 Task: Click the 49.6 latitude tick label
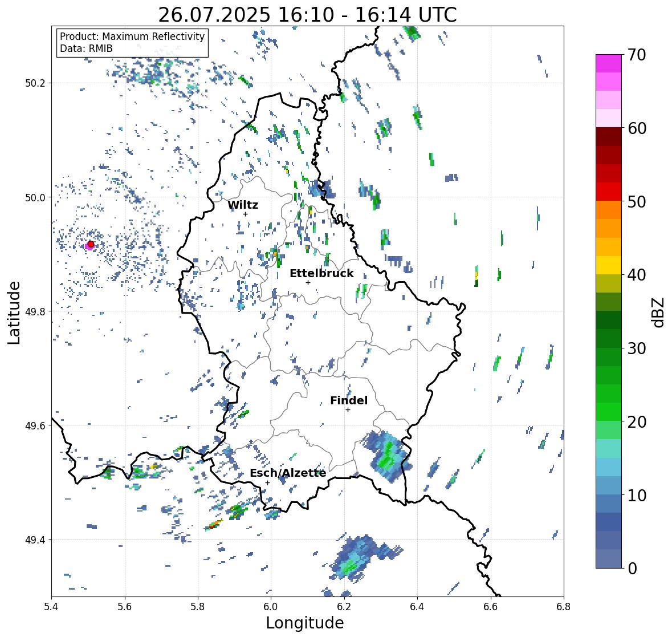click(x=35, y=425)
